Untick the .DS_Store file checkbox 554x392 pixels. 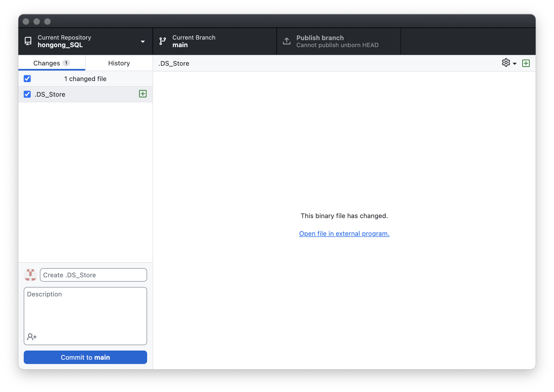click(27, 94)
